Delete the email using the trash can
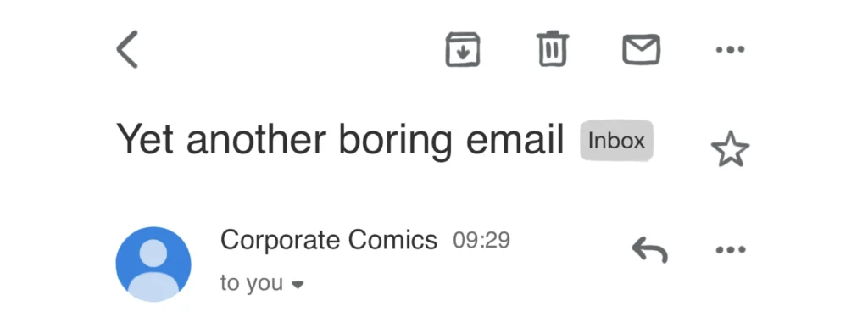The width and height of the screenshot is (868, 334). (x=553, y=48)
